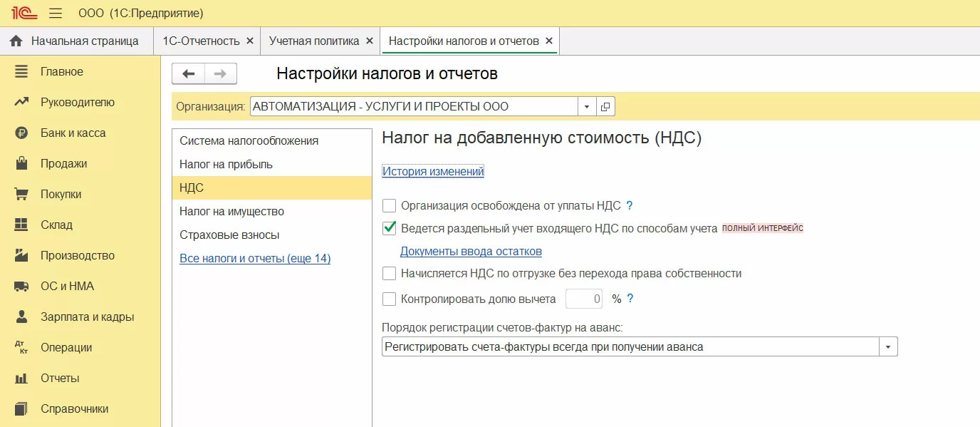This screenshot has height=427, width=980.
Task: Open Банк и касса section icon
Action: click(x=21, y=133)
